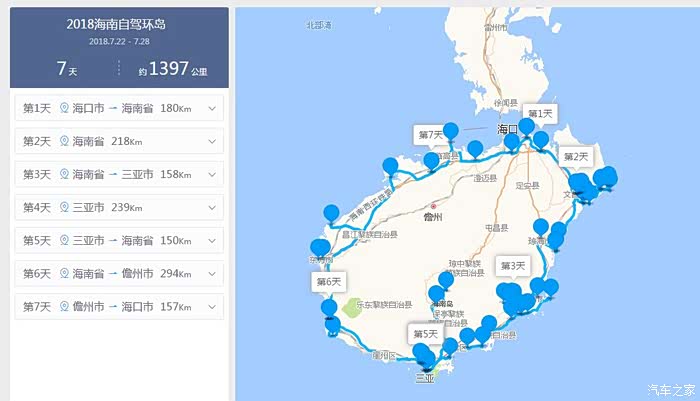
Task: Expand the 第2天 row chevron
Action: coord(212,142)
